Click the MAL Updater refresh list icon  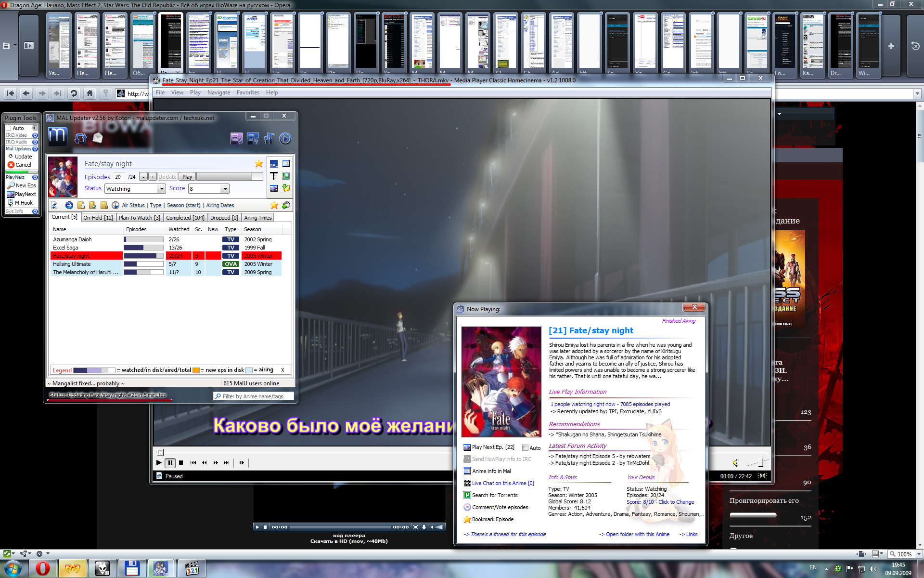[80, 139]
